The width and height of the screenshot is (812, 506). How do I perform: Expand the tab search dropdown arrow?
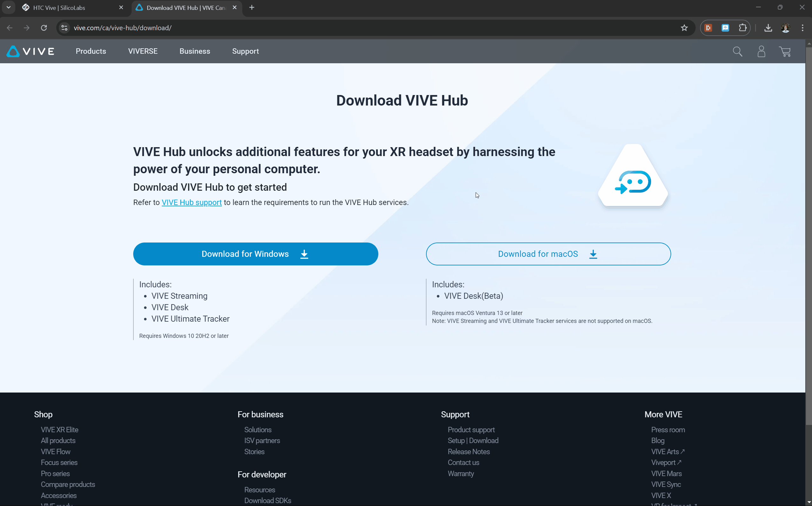[8, 7]
